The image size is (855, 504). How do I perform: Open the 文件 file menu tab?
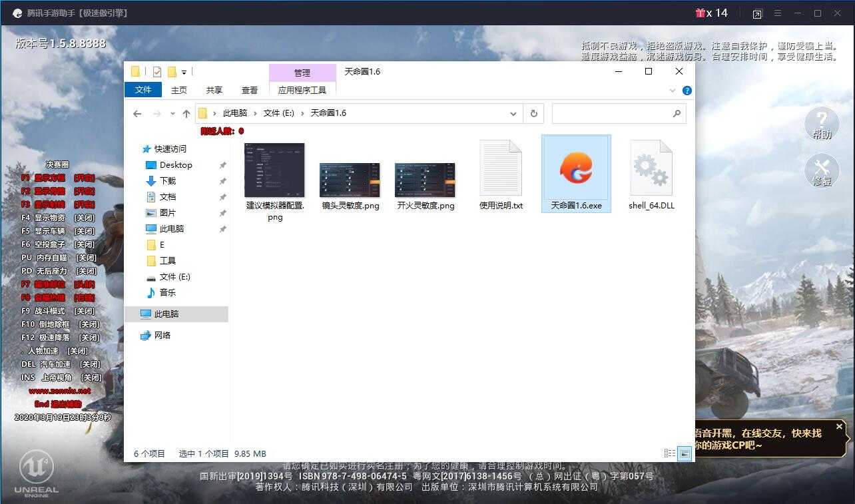(x=143, y=90)
